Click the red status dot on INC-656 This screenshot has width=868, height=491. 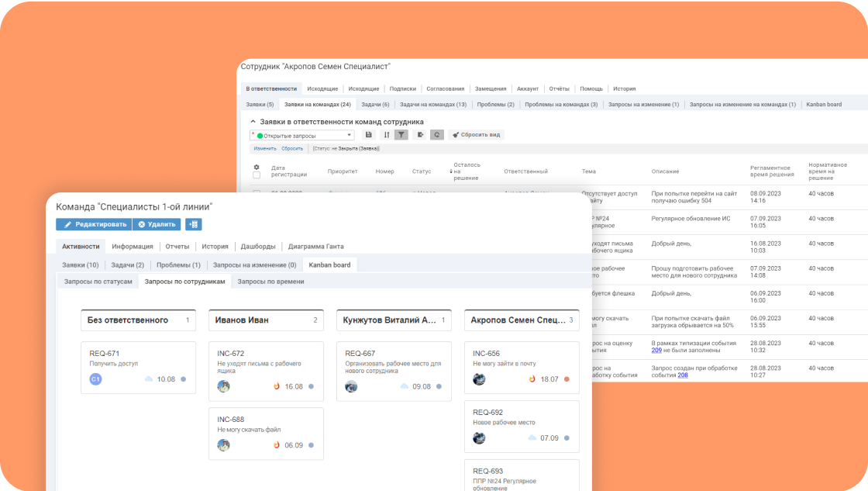567,379
